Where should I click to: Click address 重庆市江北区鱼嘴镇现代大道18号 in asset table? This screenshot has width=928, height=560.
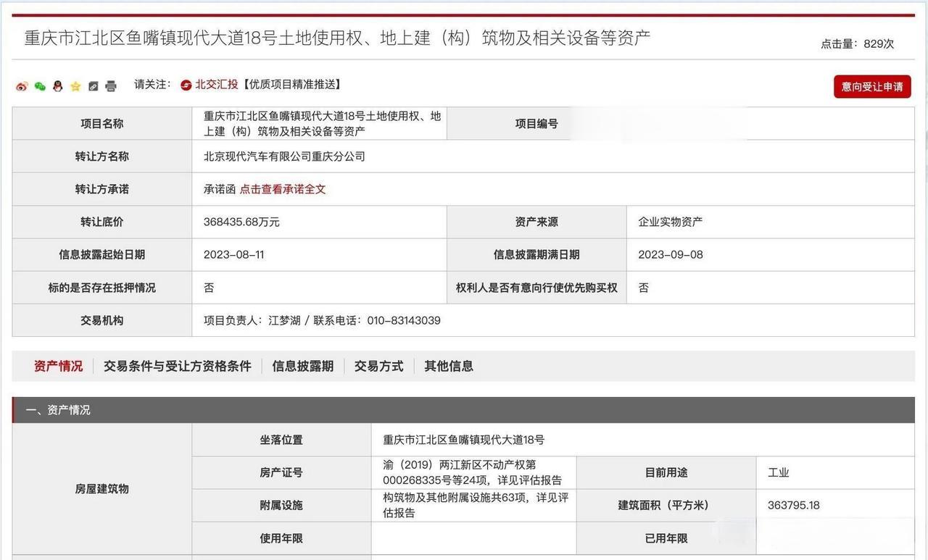point(463,440)
